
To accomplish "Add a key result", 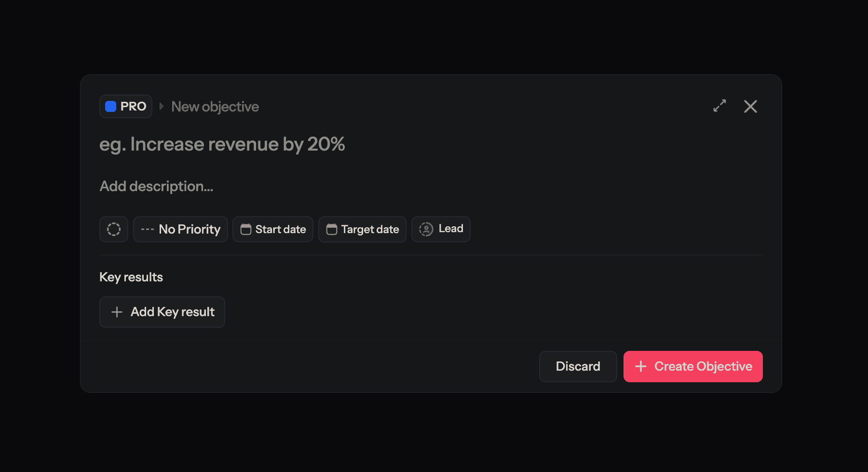I will click(x=162, y=312).
